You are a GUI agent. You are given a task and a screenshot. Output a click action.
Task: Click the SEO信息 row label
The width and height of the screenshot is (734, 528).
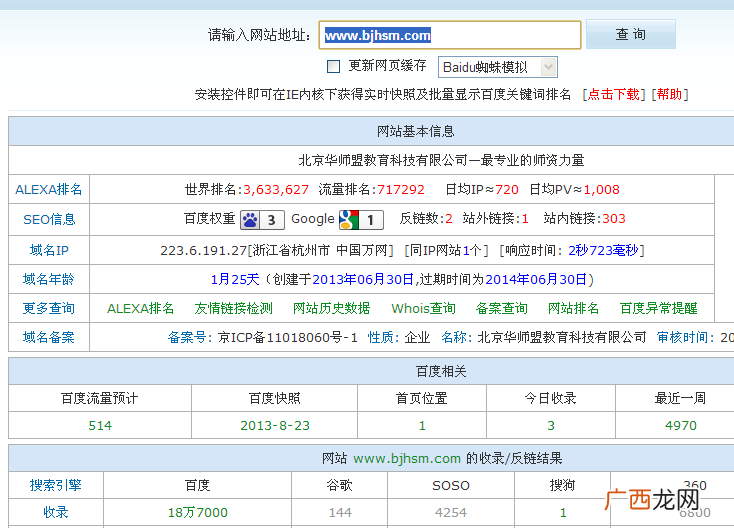[49, 219]
